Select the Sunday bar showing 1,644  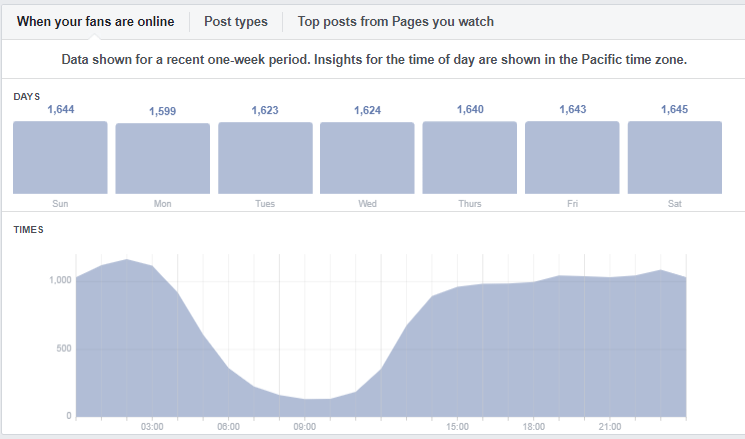60,157
